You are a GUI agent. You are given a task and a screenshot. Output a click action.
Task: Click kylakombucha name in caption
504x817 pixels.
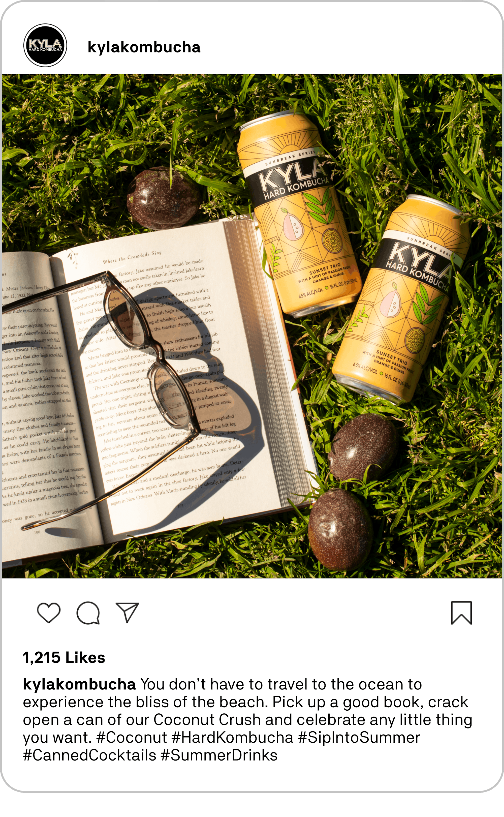(x=79, y=684)
